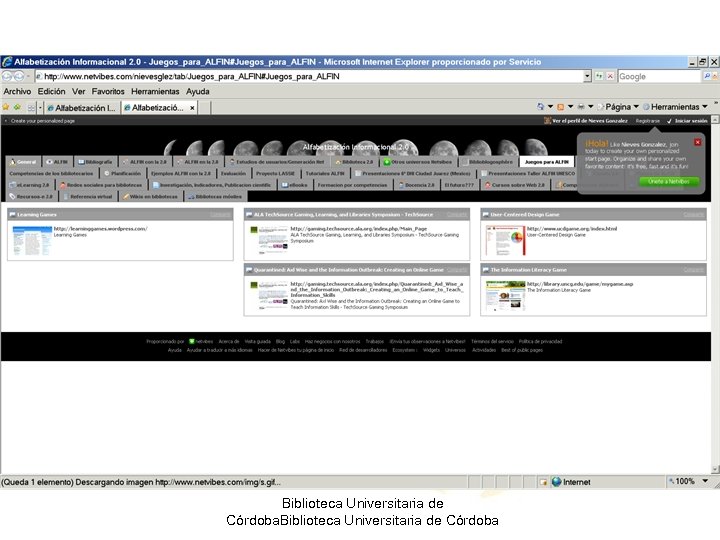
Task: Open the www.ucdgame.org/index.html link
Action: point(572,229)
